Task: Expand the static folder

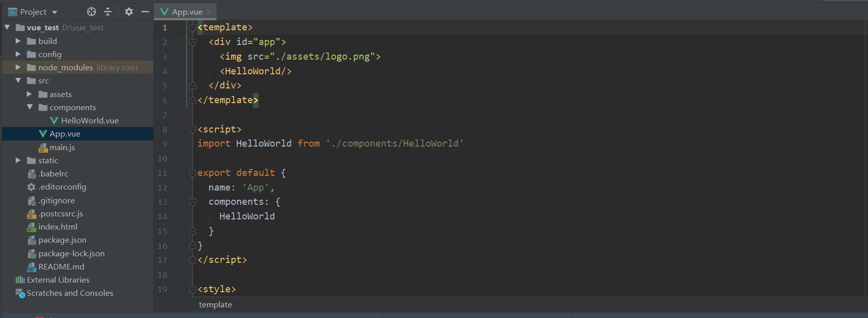Action: point(18,160)
